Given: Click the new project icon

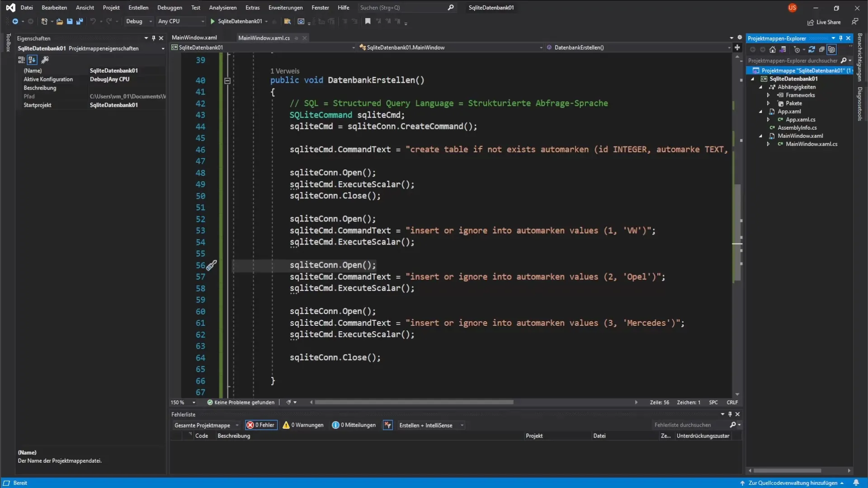Looking at the screenshot, I should (44, 21).
